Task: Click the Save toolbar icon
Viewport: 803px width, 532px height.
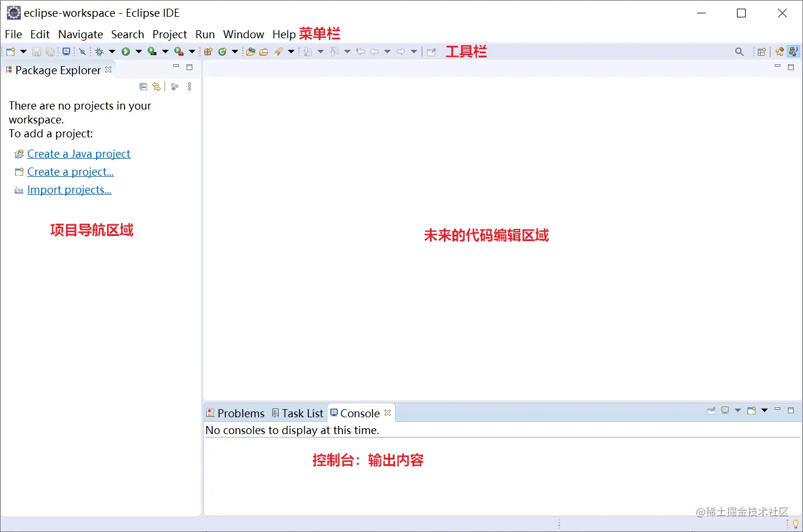Action: [x=36, y=52]
